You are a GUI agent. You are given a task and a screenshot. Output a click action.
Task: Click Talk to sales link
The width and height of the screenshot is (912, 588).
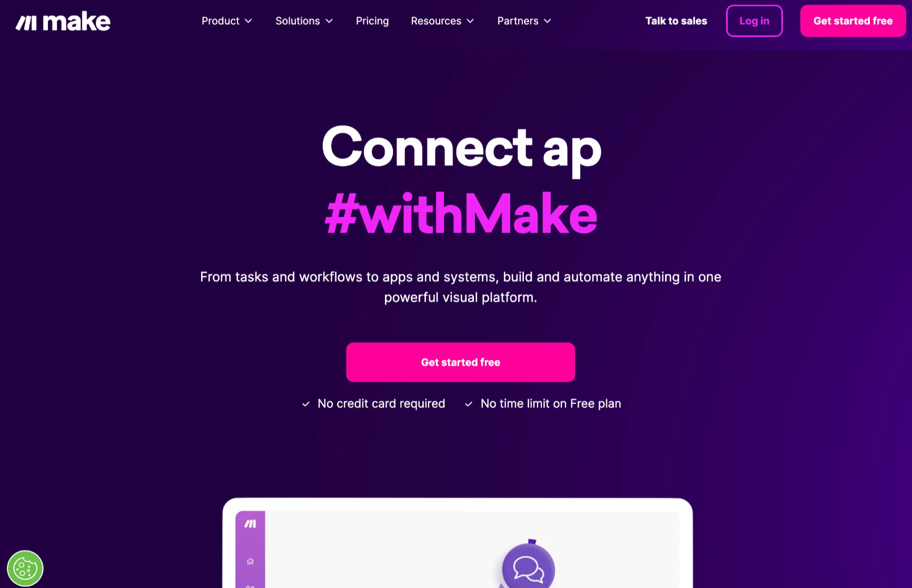click(676, 21)
